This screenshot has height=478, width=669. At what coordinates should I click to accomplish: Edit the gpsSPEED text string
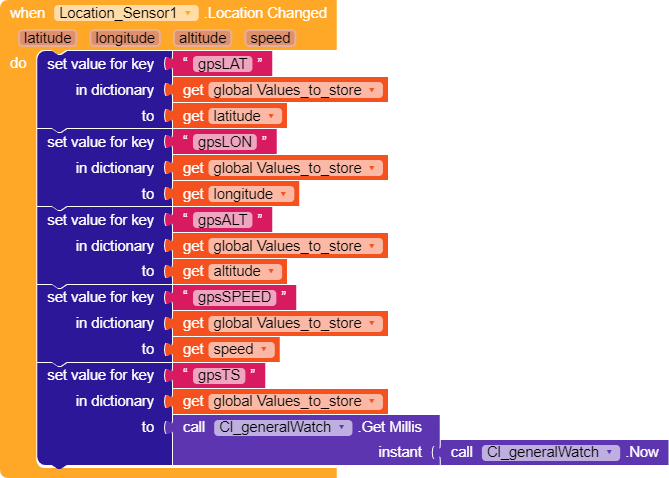(234, 297)
